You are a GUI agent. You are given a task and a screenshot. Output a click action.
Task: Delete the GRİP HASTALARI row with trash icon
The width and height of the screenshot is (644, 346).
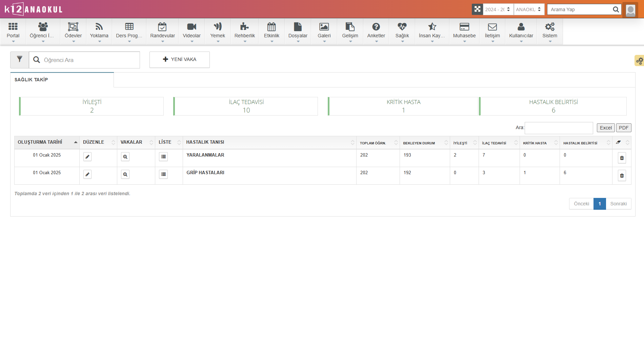point(622,176)
